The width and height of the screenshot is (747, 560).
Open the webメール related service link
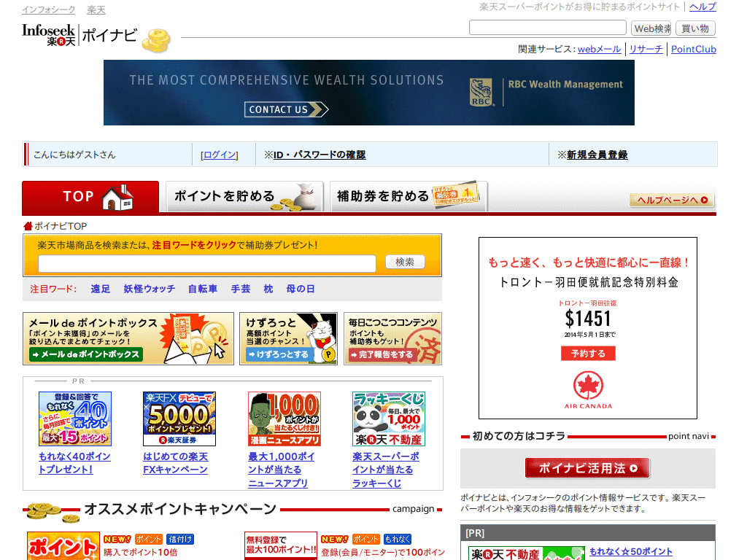point(599,49)
